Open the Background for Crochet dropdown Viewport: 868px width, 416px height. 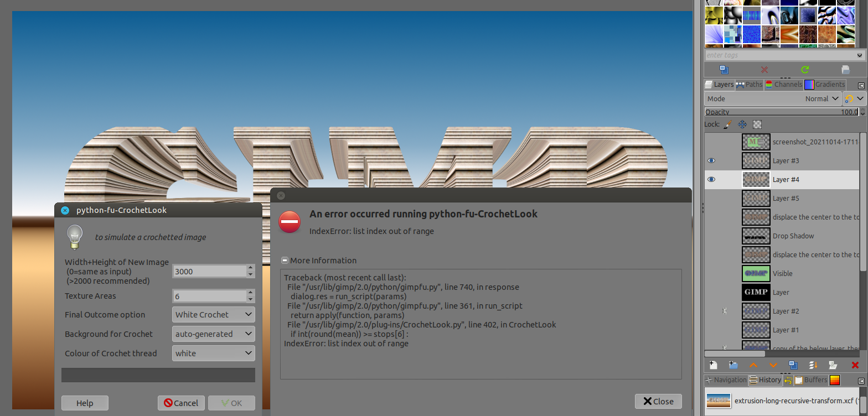(214, 334)
